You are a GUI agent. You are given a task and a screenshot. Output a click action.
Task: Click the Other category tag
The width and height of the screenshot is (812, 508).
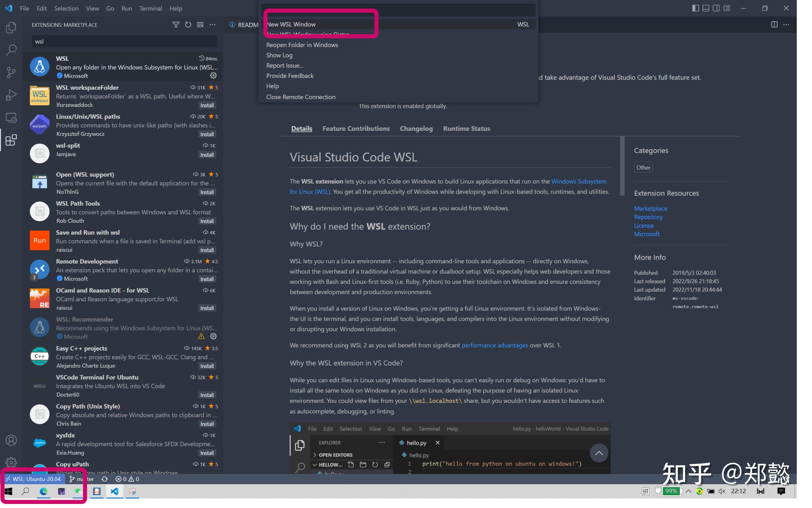[643, 167]
